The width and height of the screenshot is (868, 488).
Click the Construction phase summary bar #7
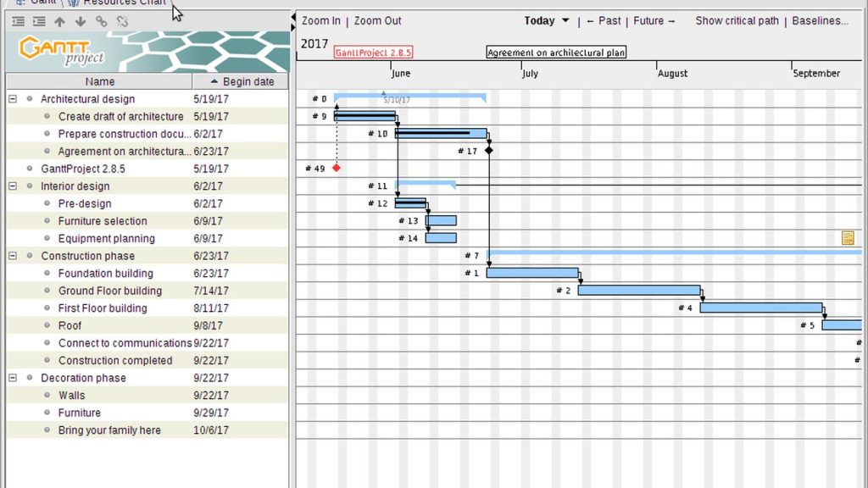click(674, 253)
